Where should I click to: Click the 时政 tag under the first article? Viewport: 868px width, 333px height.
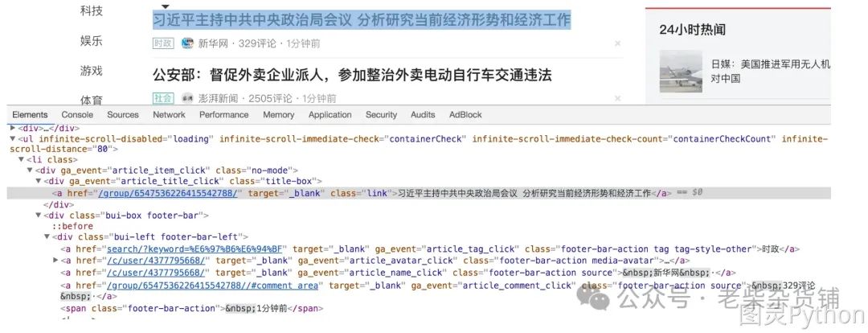[x=163, y=43]
